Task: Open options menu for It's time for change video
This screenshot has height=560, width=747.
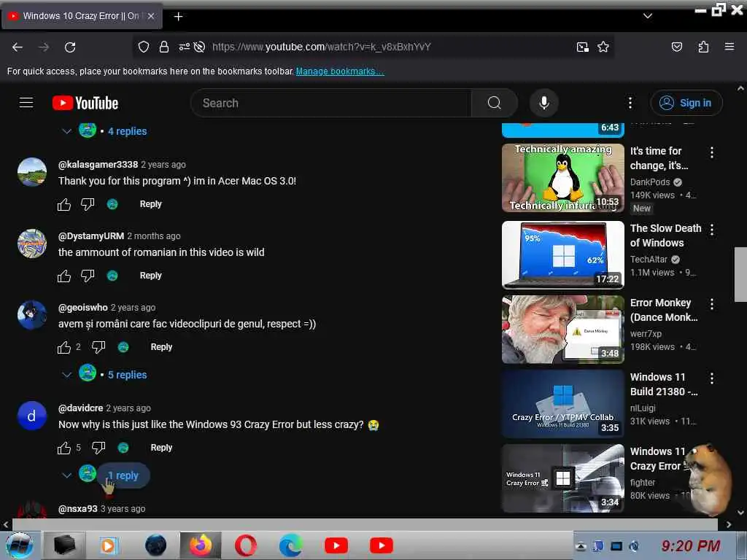Action: [712, 152]
